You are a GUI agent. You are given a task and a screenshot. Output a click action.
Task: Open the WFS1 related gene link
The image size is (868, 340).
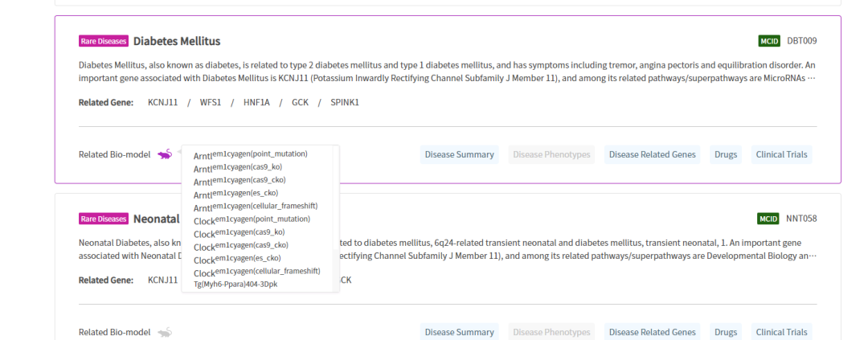coord(211,102)
